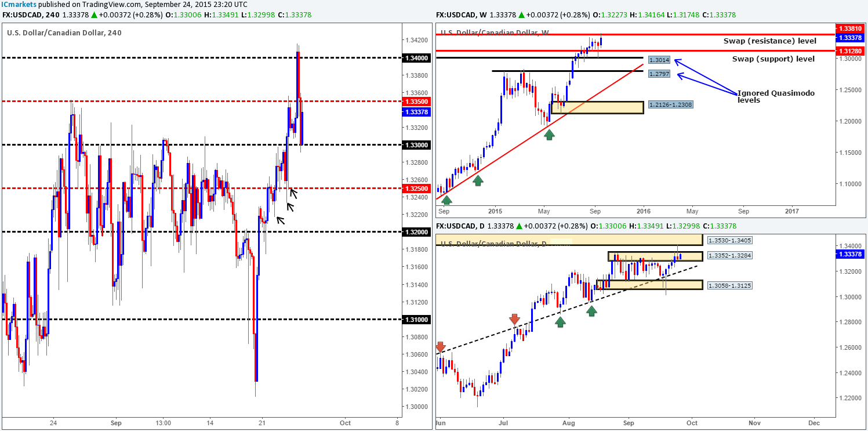Click the '2016' date label on weekly chart
Viewport: 868px width, 431px height.
coord(642,212)
